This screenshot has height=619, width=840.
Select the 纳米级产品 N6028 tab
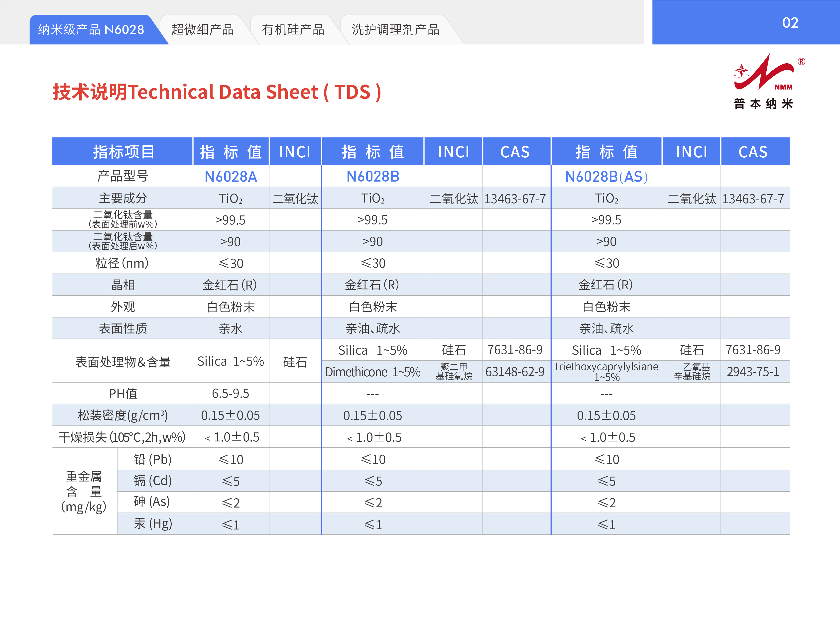click(91, 30)
